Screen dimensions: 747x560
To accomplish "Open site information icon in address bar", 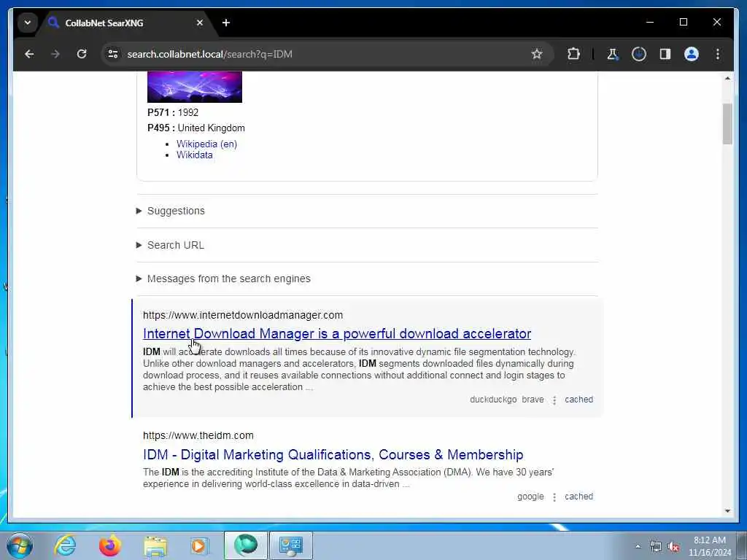I will point(113,54).
